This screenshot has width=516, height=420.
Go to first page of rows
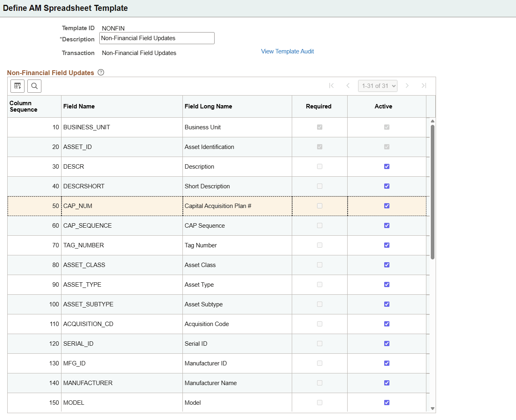(332, 86)
